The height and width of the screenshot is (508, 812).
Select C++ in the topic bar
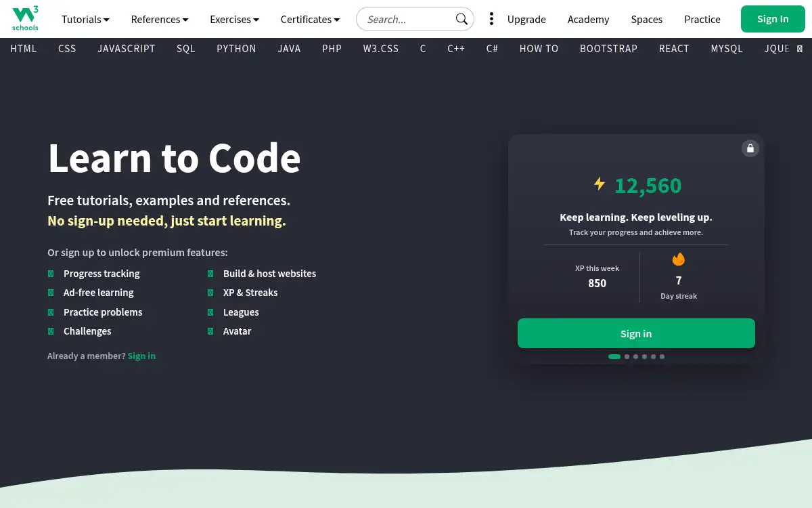[456, 49]
